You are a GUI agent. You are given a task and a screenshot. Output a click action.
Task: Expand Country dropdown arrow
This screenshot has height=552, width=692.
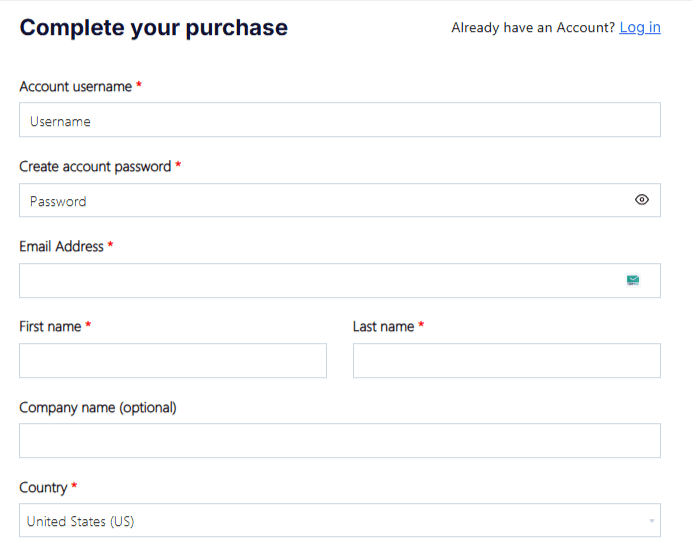pyautogui.click(x=652, y=521)
